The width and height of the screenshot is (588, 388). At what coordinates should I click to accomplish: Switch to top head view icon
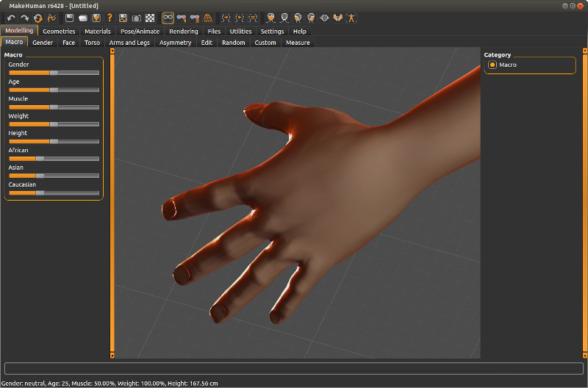(324, 18)
